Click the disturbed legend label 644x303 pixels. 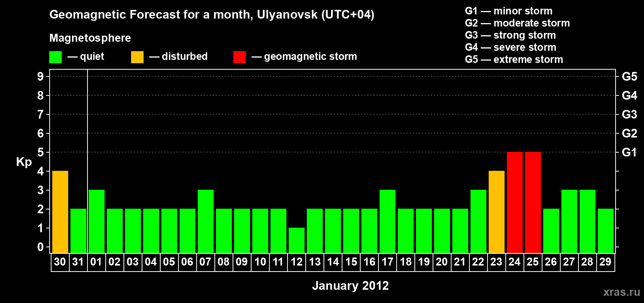(184, 56)
